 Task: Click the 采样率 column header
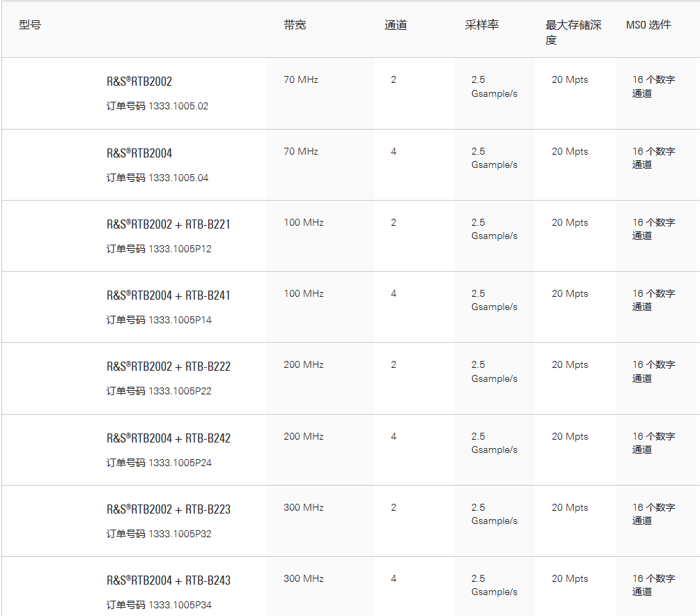[482, 25]
